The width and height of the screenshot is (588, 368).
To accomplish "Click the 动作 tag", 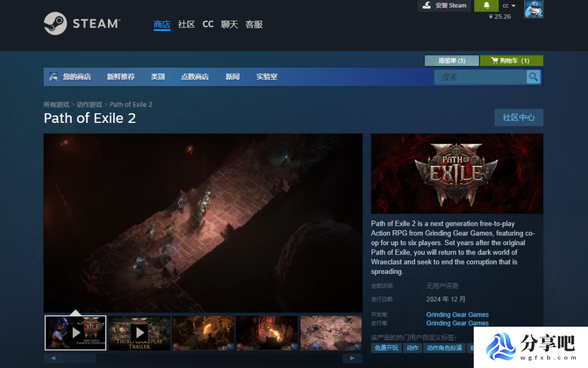I will click(412, 348).
